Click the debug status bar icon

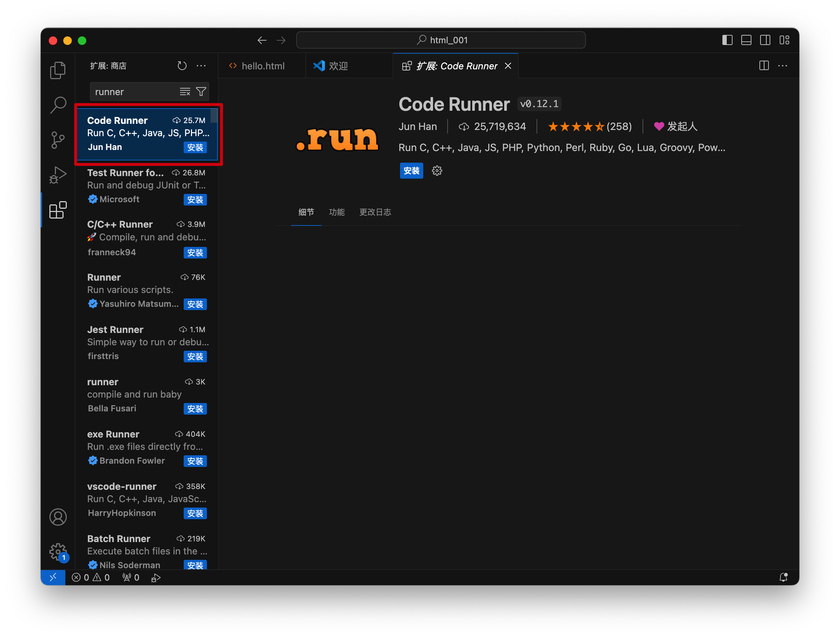[x=156, y=577]
